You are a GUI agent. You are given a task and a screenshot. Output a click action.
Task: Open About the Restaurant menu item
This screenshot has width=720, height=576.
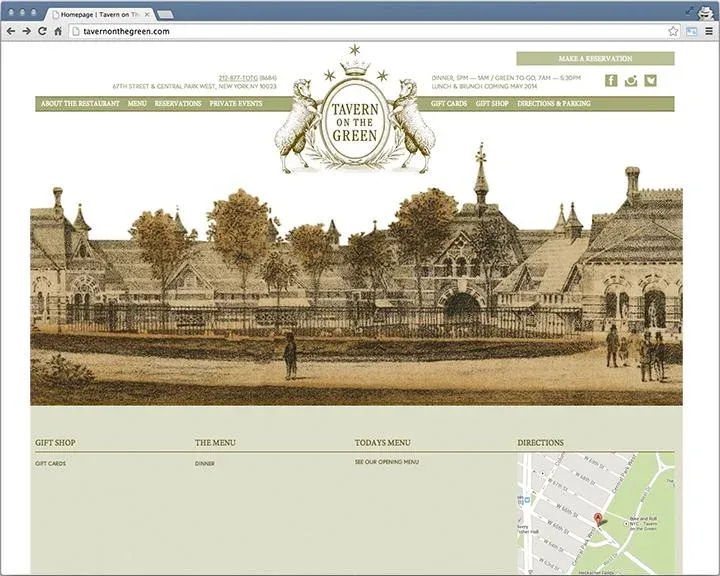pos(80,104)
